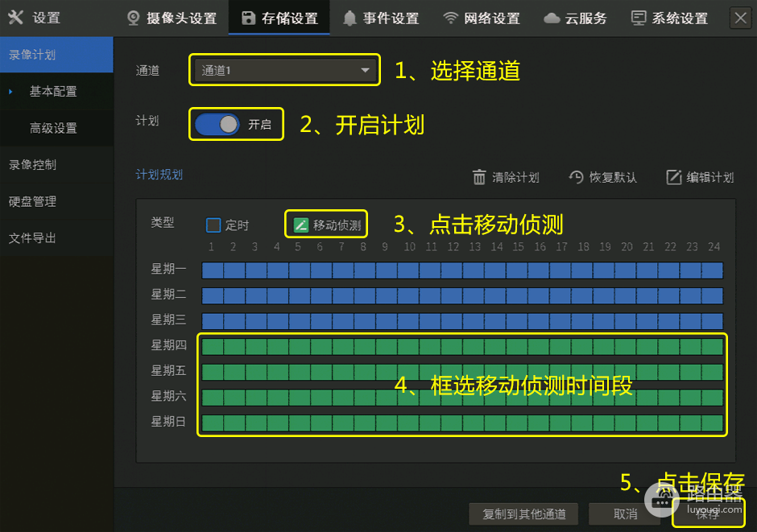
Task: Click the 取消 button
Action: pyautogui.click(x=625, y=514)
